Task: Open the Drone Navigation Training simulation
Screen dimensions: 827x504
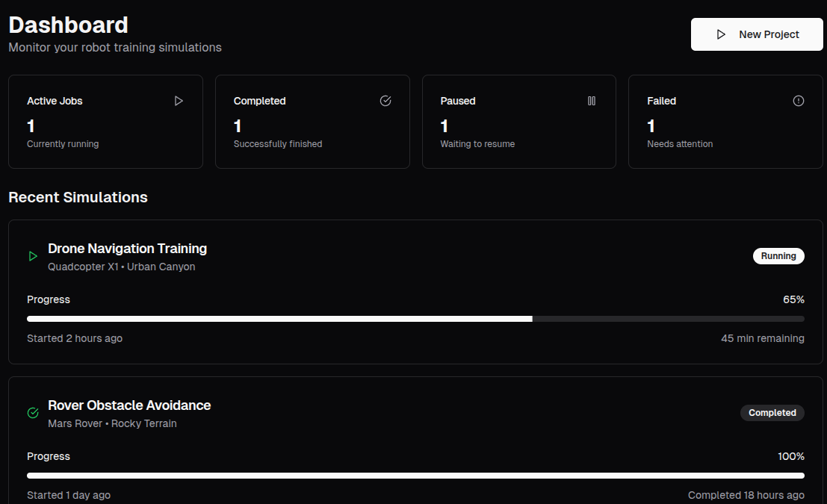Action: coord(127,249)
